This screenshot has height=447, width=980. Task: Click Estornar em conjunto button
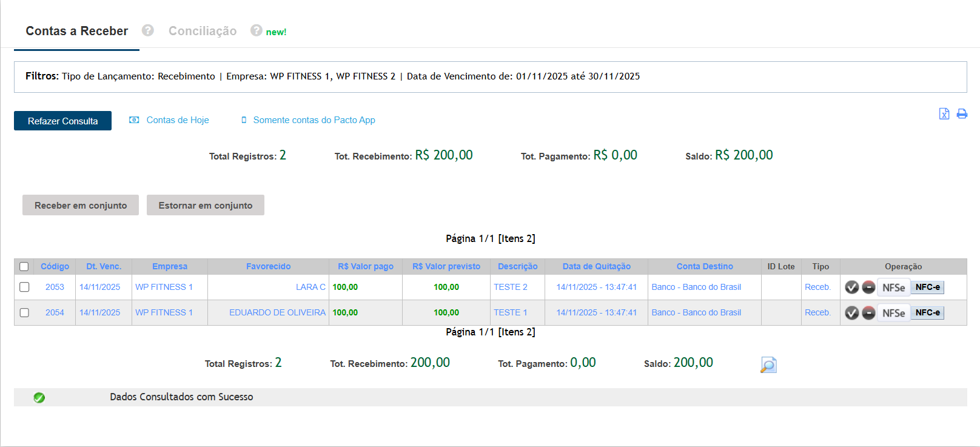coord(205,206)
